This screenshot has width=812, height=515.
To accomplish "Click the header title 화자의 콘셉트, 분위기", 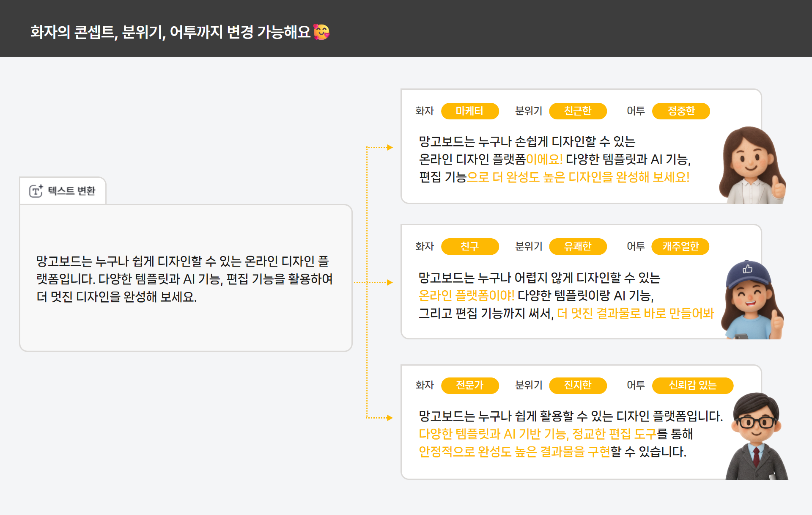I will pos(170,32).
